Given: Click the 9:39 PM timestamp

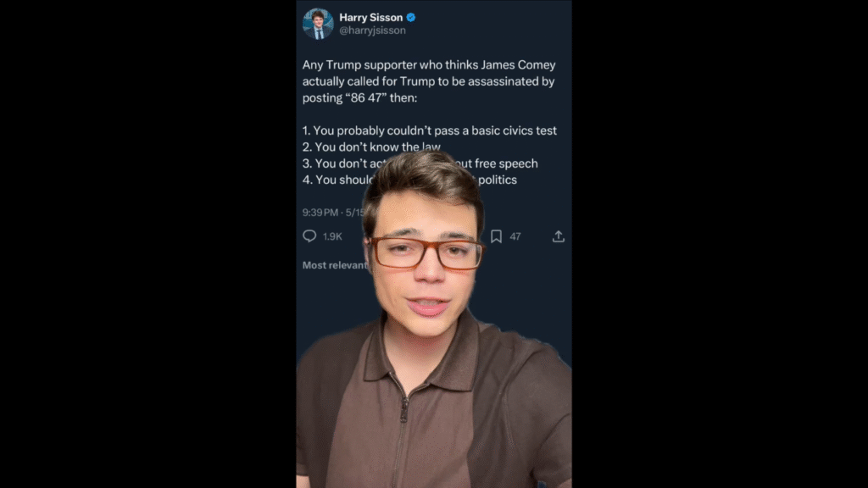Looking at the screenshot, I should click(320, 213).
